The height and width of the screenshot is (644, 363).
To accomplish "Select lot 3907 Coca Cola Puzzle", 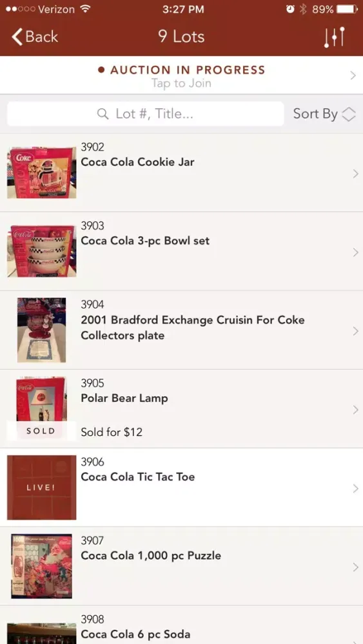I will coord(181,566).
